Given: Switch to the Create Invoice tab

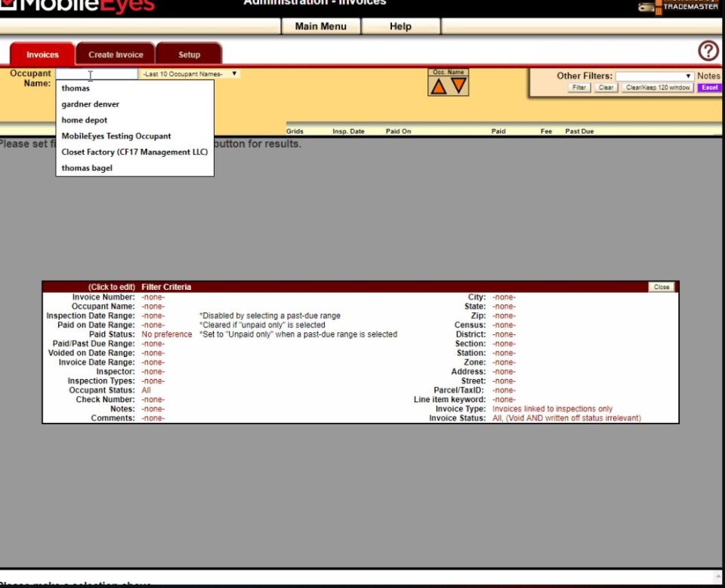Looking at the screenshot, I should (x=116, y=54).
